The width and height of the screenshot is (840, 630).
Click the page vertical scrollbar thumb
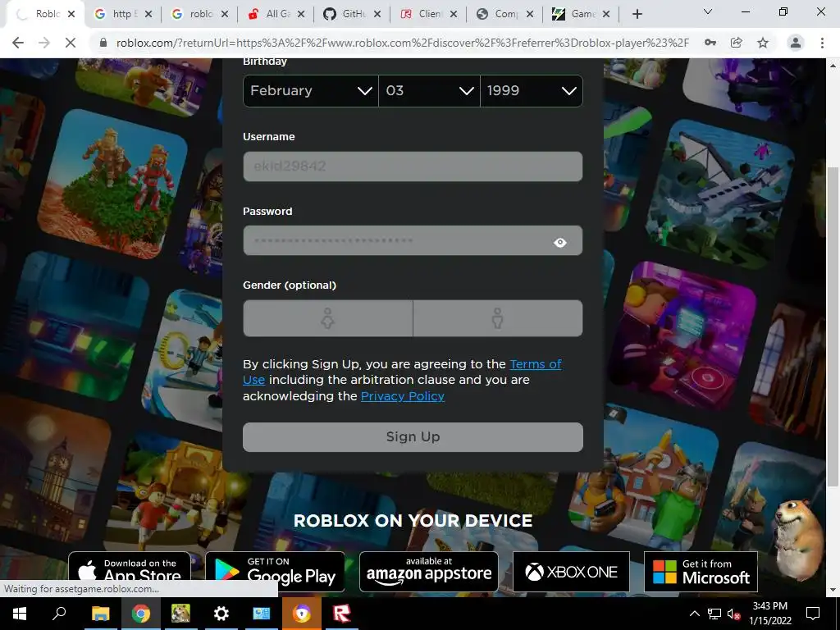tap(833, 326)
